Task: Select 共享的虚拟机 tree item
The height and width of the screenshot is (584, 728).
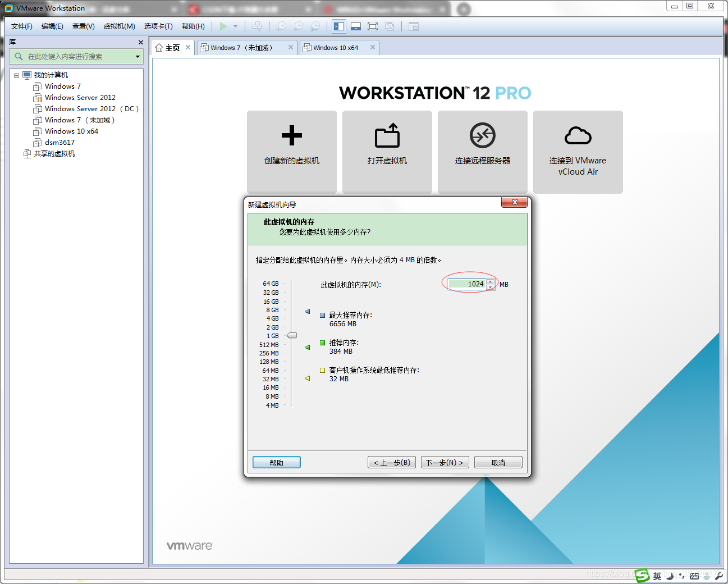Action: [54, 154]
